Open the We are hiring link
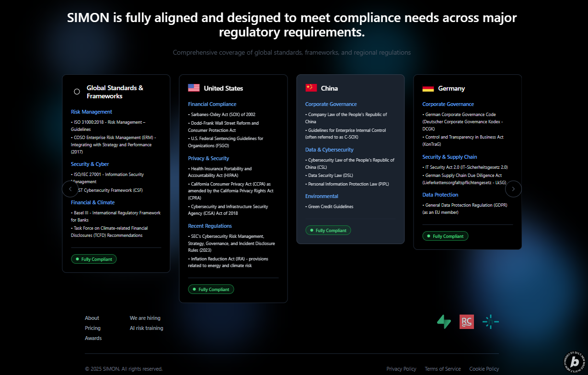Image resolution: width=588 pixels, height=375 pixels. tap(145, 318)
